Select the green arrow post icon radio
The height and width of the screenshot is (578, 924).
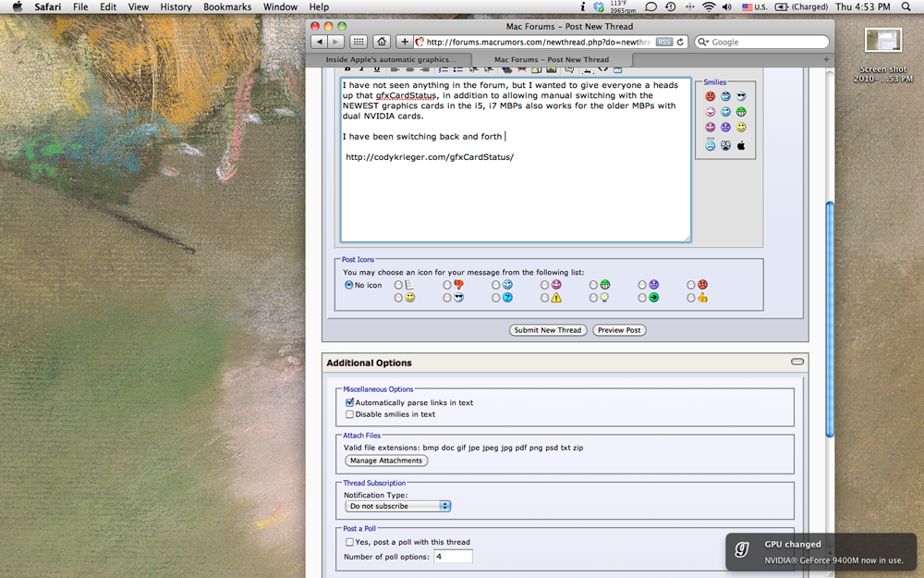642,299
